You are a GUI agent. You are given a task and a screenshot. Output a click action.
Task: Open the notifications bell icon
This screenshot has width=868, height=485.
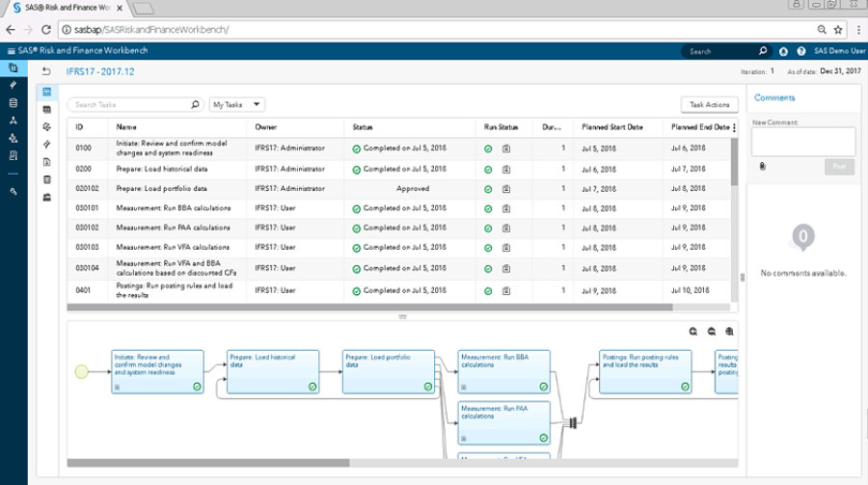(783, 51)
